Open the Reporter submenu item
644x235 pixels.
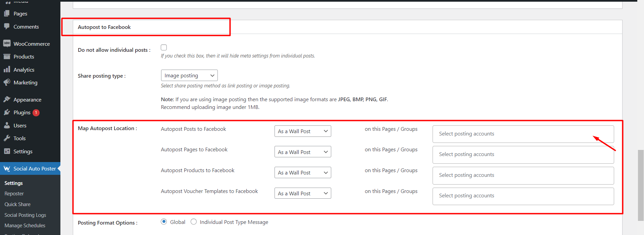(x=14, y=194)
